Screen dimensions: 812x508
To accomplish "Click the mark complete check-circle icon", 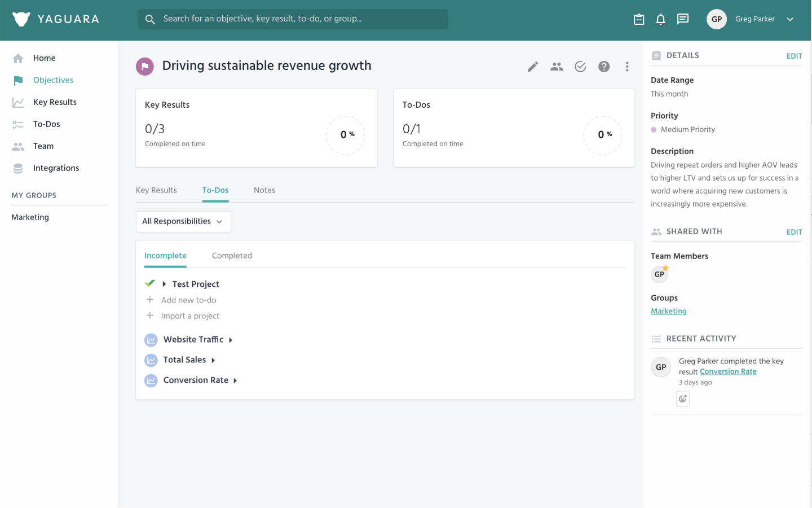I will [580, 67].
